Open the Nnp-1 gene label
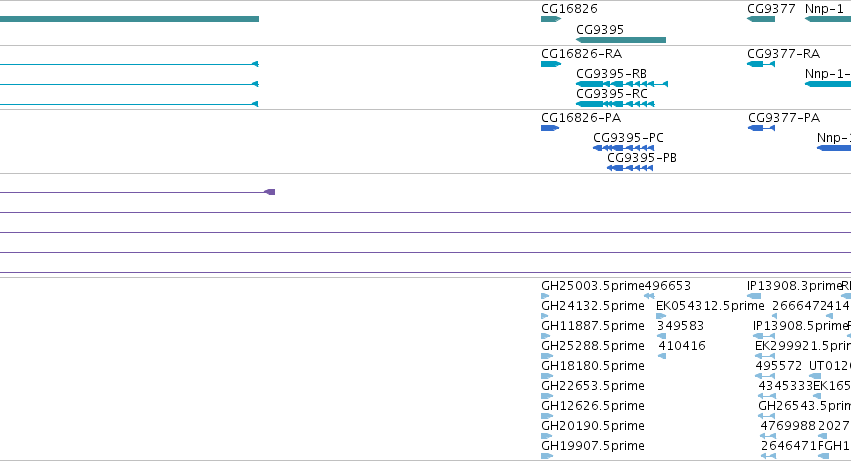This screenshot has height=461, width=851. click(x=824, y=9)
